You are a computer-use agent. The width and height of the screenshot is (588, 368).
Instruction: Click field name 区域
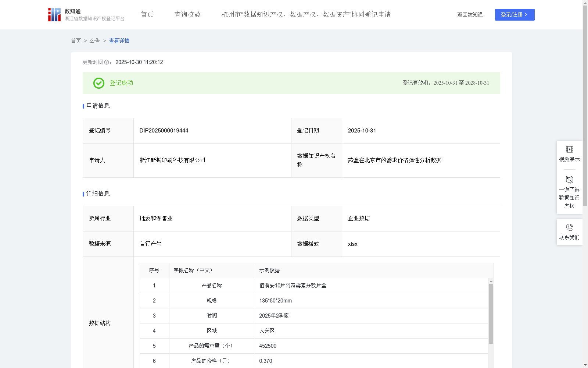212,331
